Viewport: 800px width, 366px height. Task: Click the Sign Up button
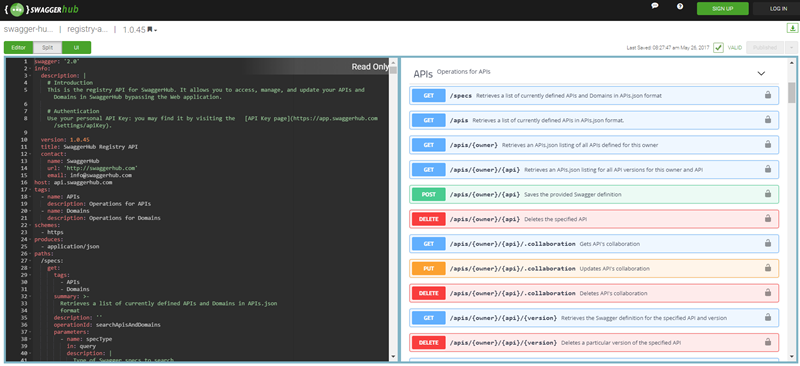(x=722, y=9)
